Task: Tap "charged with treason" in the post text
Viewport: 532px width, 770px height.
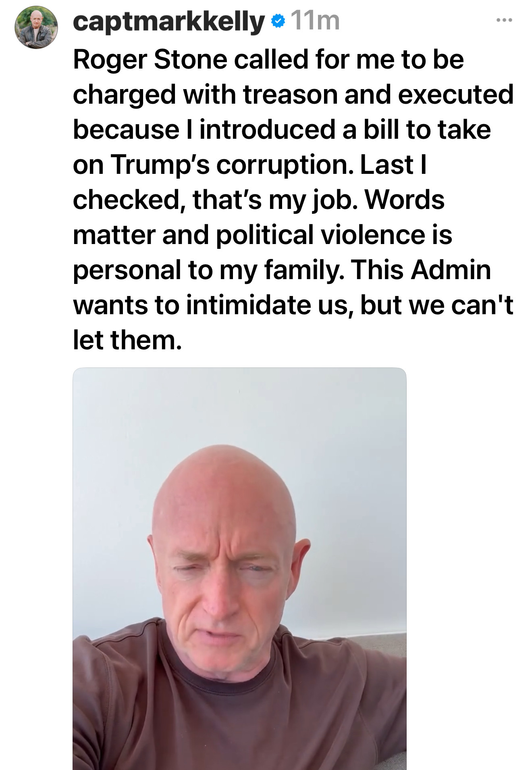Action: point(205,94)
